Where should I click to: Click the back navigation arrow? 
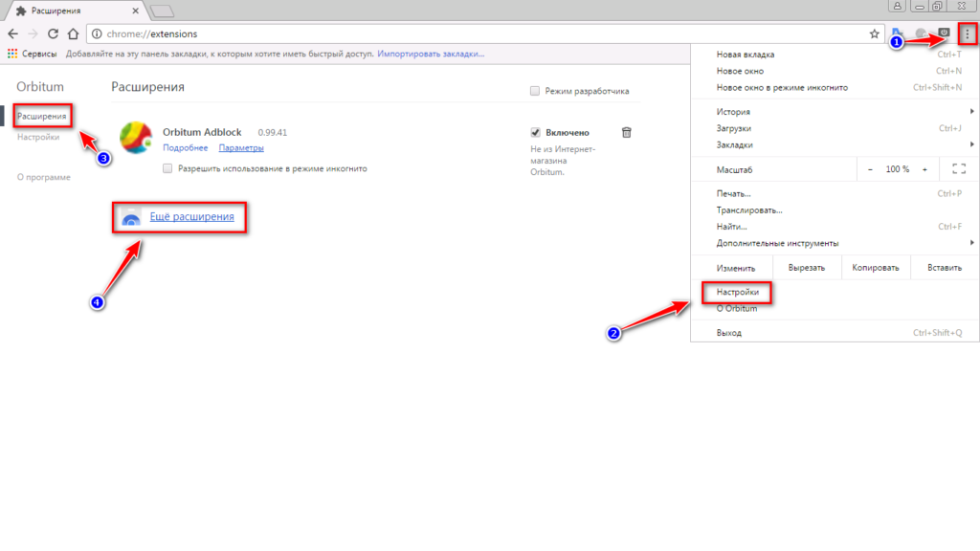tap(13, 33)
